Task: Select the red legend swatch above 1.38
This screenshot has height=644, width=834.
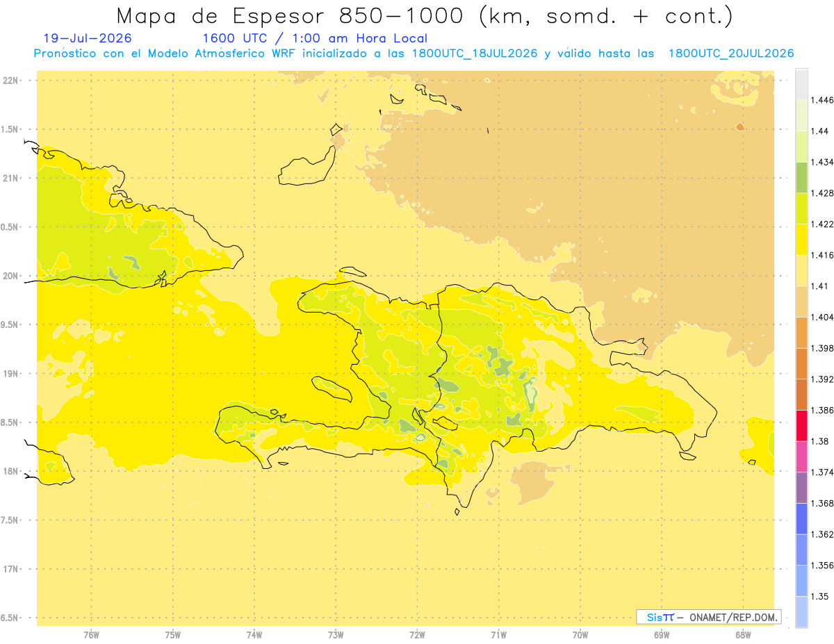Action: point(801,426)
